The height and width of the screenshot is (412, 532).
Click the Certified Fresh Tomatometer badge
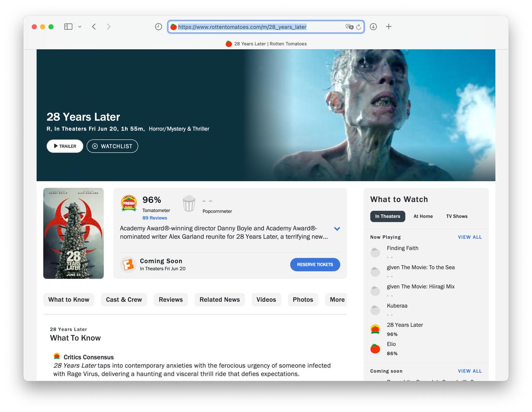click(129, 203)
